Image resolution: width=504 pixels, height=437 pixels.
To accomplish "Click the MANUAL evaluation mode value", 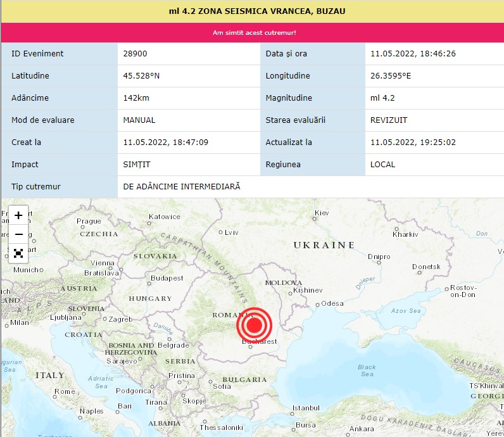I will click(x=139, y=120).
